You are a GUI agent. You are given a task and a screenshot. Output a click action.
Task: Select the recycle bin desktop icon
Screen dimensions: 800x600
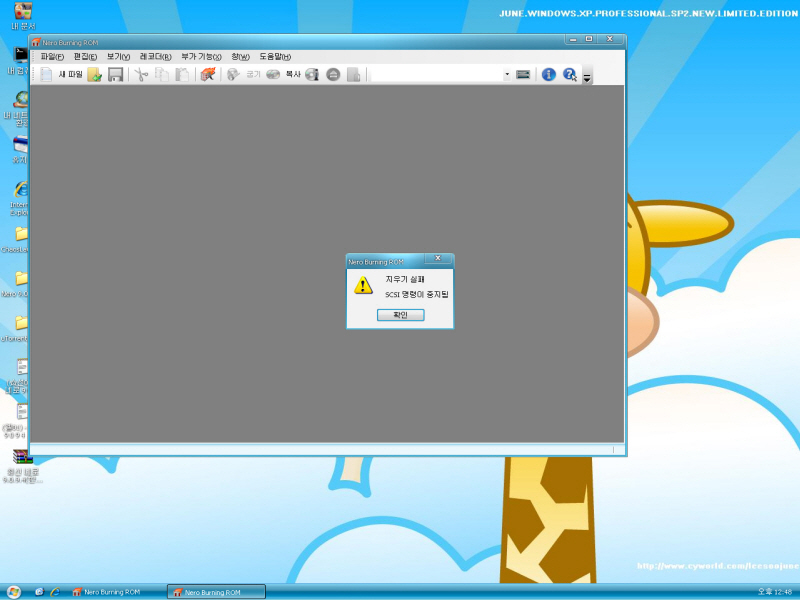pyautogui.click(x=19, y=149)
